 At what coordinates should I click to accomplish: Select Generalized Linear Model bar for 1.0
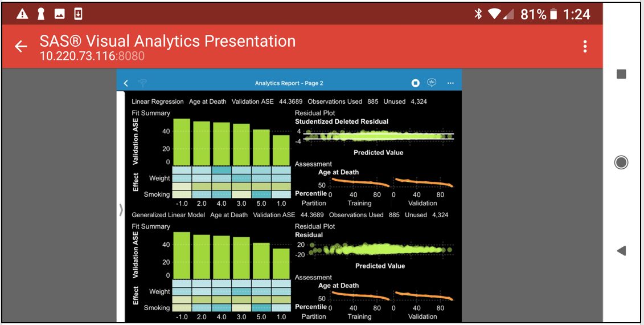[281, 263]
